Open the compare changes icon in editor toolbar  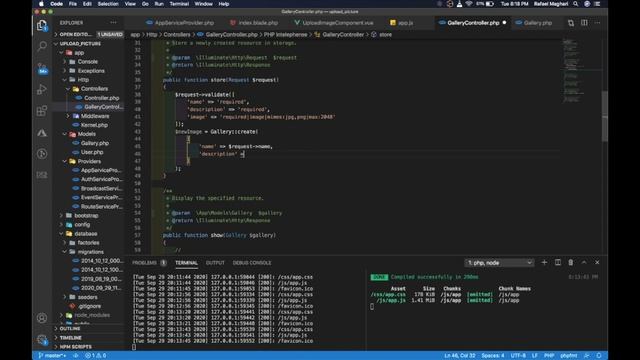click(571, 23)
